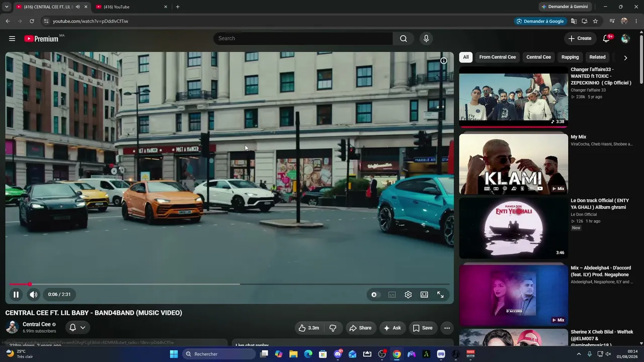Image resolution: width=644 pixels, height=362 pixels.
Task: Translate this page icon
Action: [574, 21]
